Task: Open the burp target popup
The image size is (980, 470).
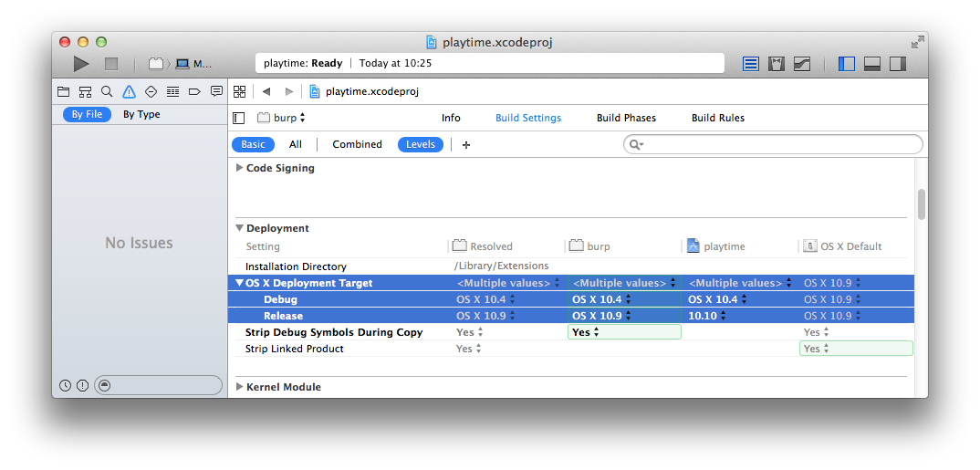Action: [x=282, y=118]
